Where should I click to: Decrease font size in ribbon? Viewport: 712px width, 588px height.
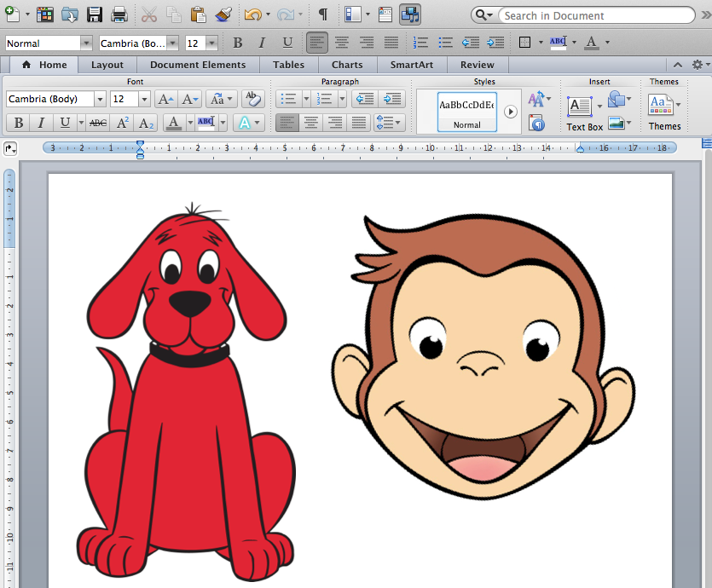(x=189, y=99)
